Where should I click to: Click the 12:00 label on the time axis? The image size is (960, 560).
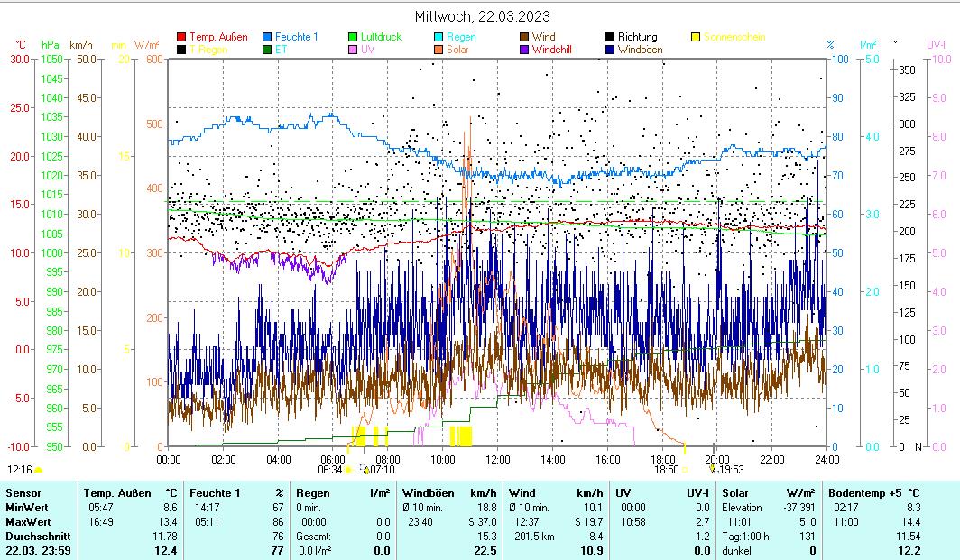(x=498, y=460)
